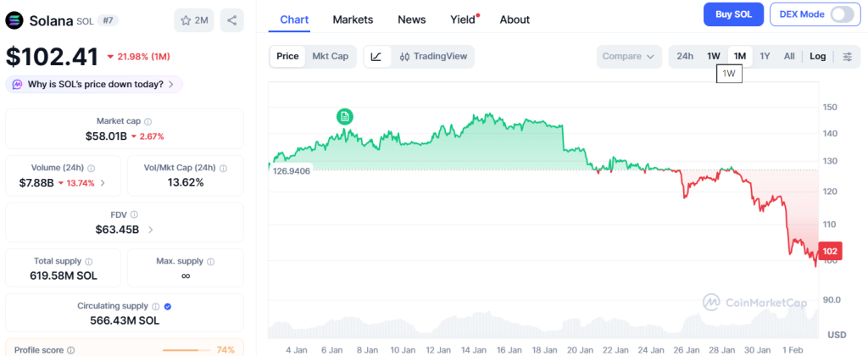868x356 pixels.
Task: Open 'Why is SOL's price down today?'
Action: pos(94,84)
